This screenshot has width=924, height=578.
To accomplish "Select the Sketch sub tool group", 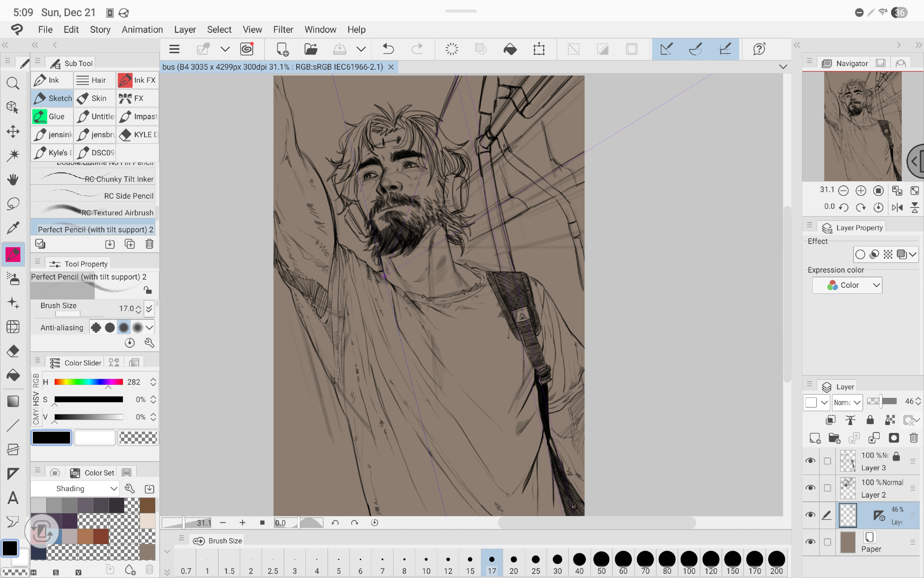I will click(53, 98).
